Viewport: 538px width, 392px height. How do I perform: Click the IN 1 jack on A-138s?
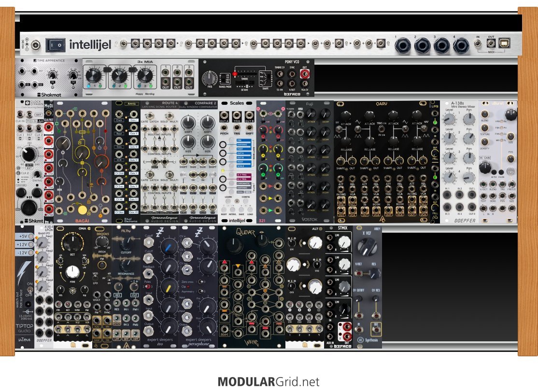(447, 195)
